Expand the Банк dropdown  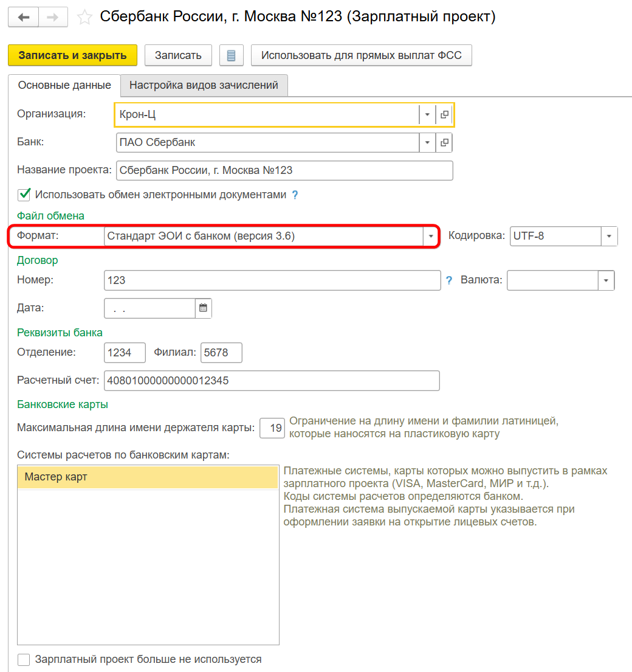tap(427, 142)
